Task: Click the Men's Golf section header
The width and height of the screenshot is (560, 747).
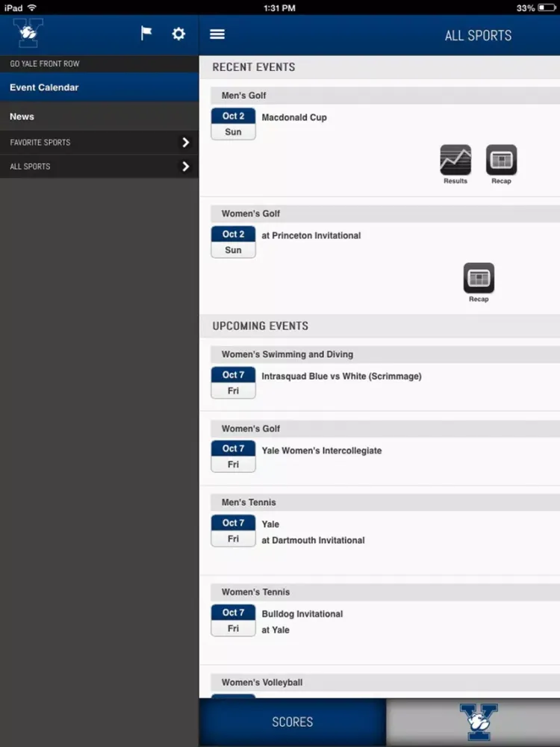Action: pos(385,96)
